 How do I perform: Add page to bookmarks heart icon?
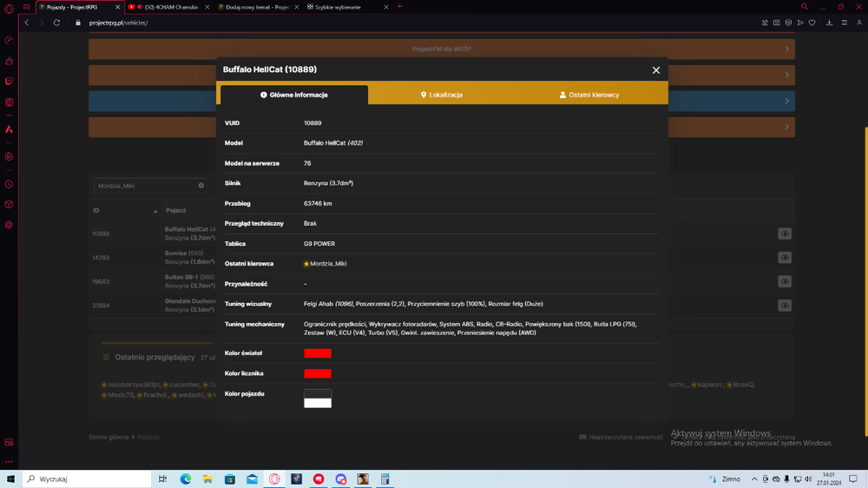812,23
